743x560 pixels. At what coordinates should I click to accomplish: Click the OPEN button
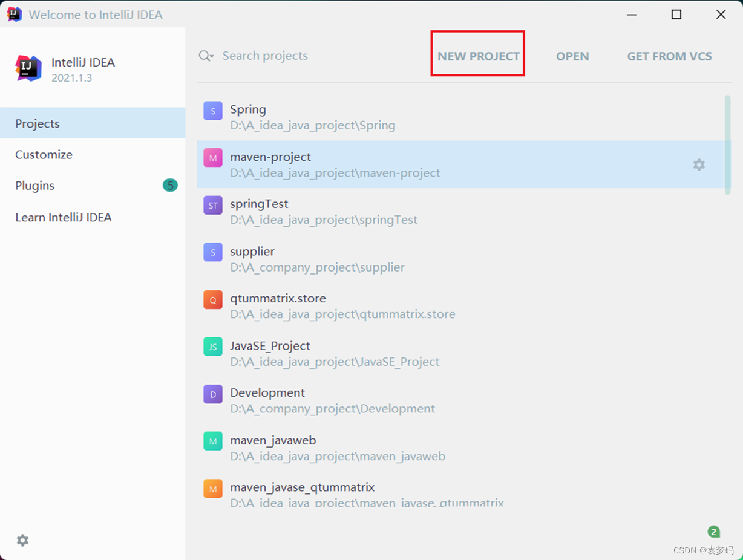572,56
